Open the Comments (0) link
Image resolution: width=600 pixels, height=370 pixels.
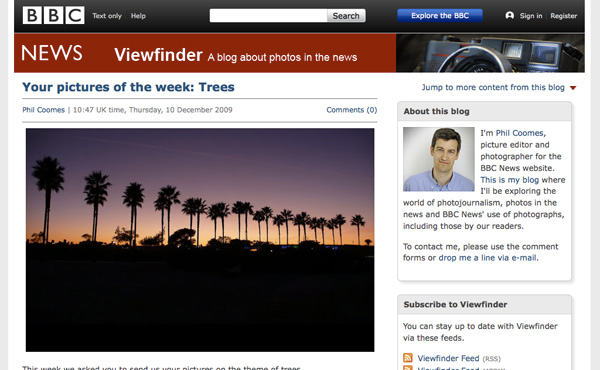pos(352,110)
